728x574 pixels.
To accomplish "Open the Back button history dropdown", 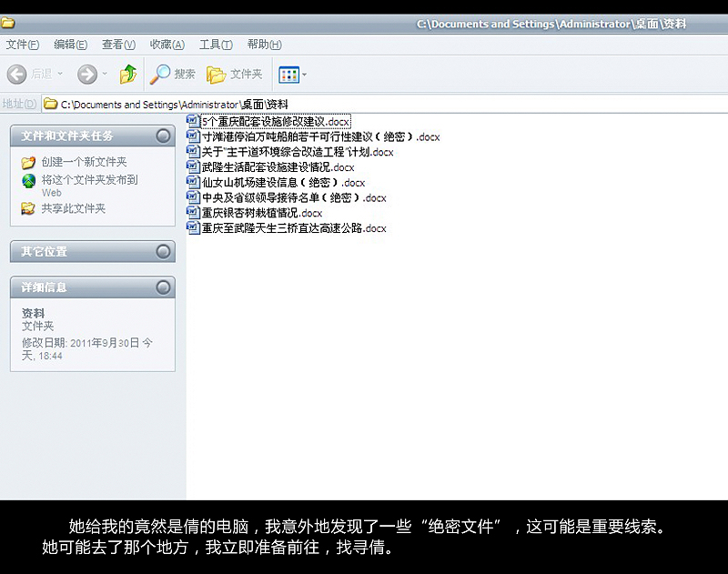I will coord(60,75).
